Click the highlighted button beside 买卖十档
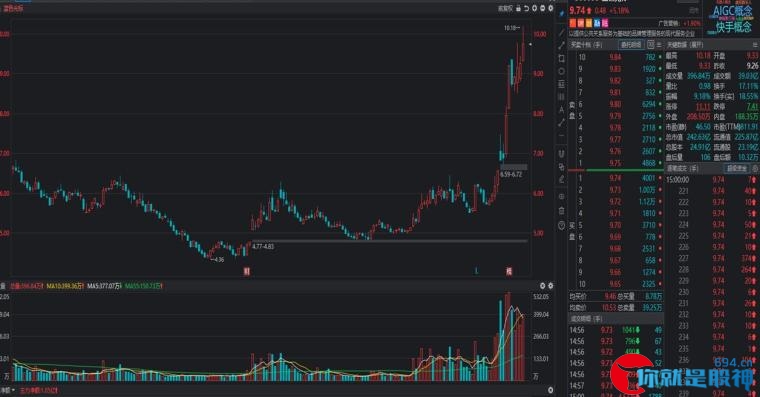Viewport: 760px width, 397px height. (x=631, y=45)
